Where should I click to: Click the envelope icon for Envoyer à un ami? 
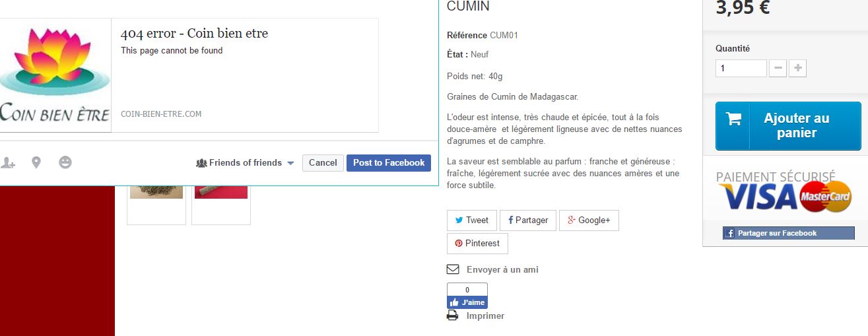[x=453, y=269]
